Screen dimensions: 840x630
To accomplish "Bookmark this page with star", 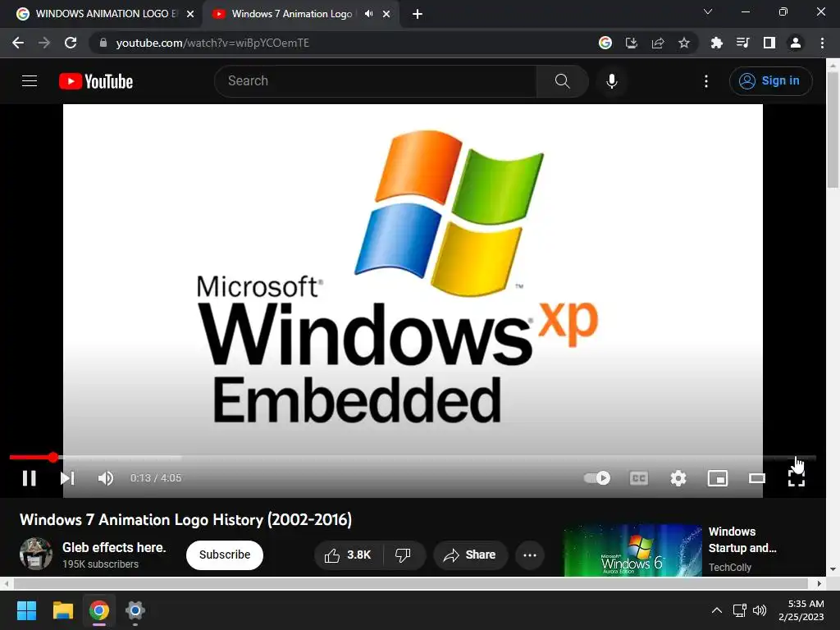I will [683, 43].
